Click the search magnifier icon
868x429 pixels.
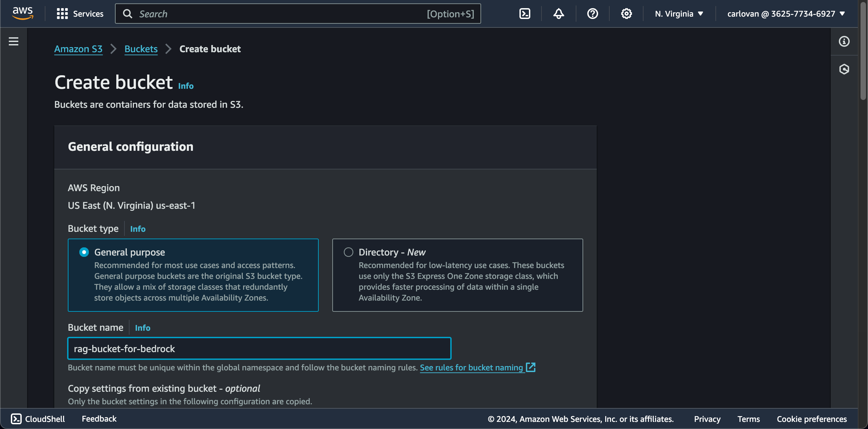click(x=127, y=14)
